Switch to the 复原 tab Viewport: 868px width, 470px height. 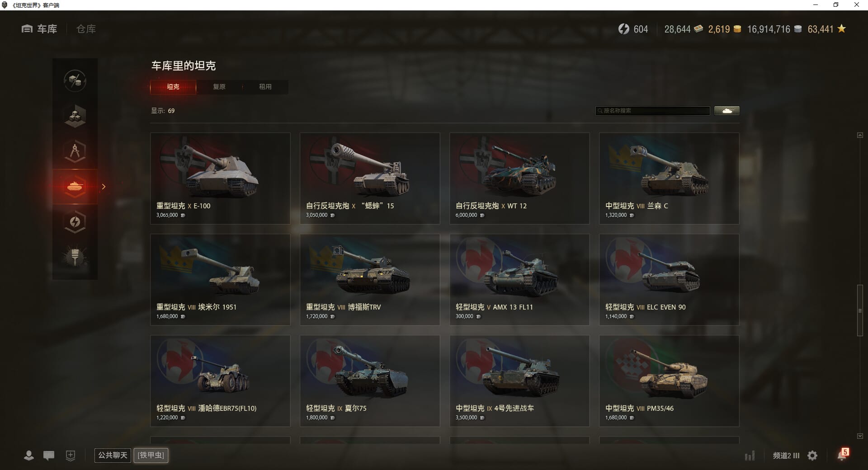[219, 87]
